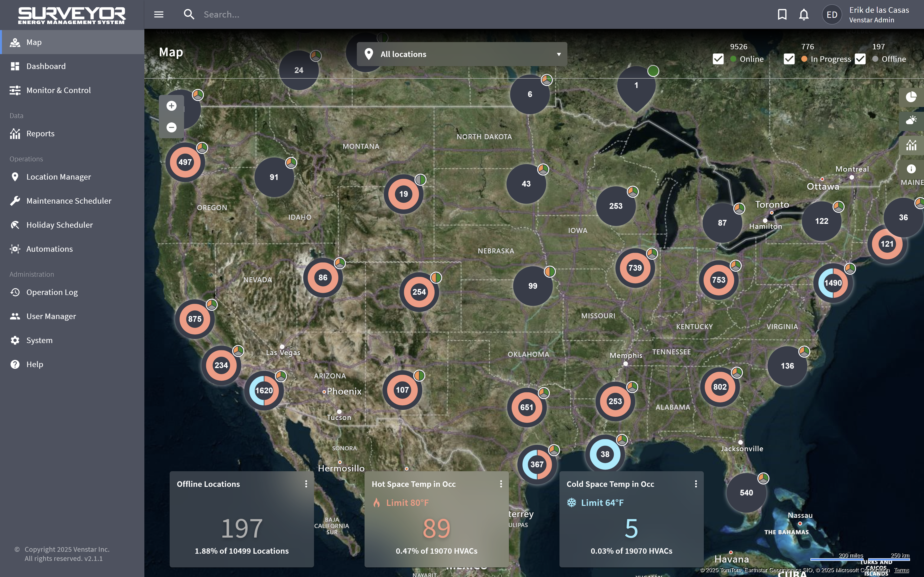Toggle the hamburger menu icon
The height and width of the screenshot is (577, 924).
pyautogui.click(x=159, y=14)
